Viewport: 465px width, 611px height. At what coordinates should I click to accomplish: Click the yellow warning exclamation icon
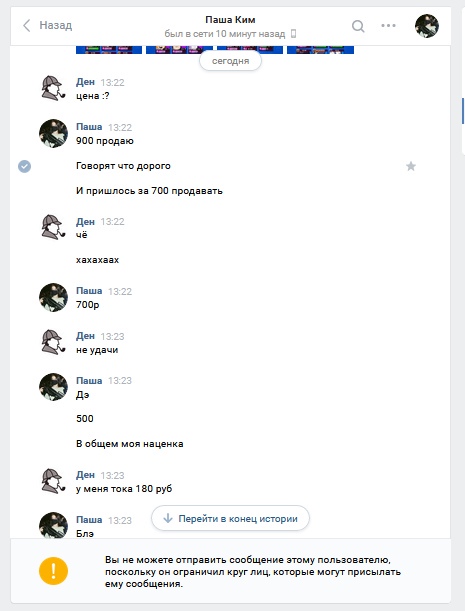pos(53,571)
